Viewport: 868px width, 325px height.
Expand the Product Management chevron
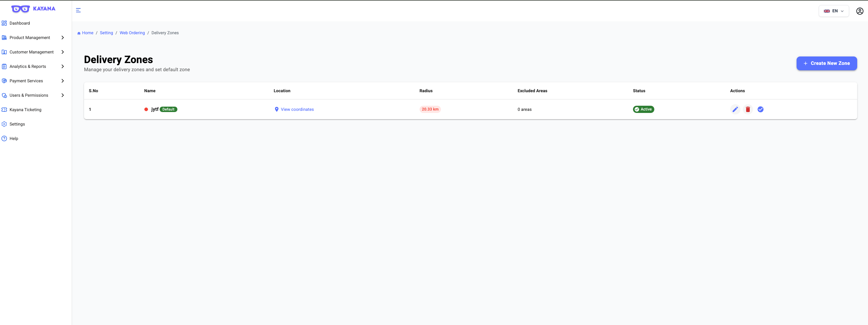coord(62,38)
